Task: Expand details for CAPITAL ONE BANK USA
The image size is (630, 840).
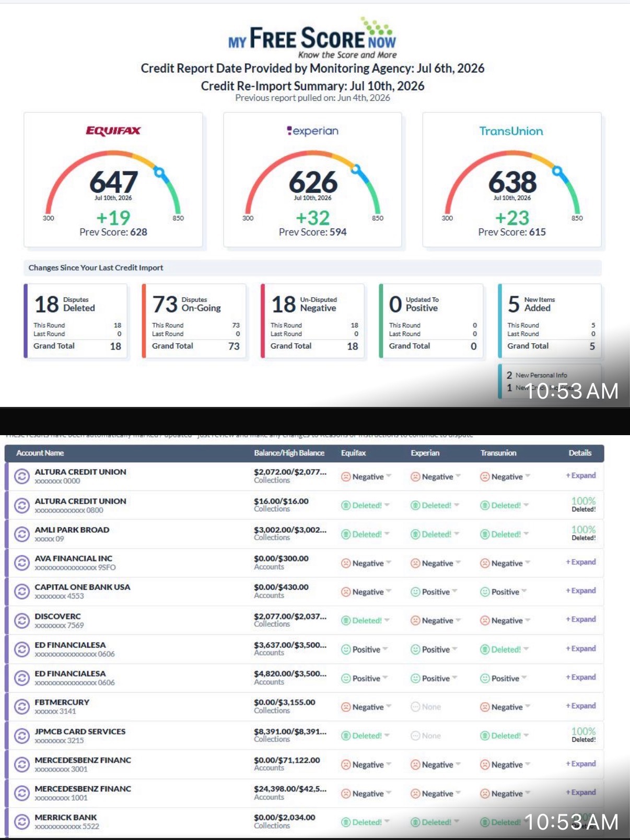Action: pyautogui.click(x=581, y=591)
